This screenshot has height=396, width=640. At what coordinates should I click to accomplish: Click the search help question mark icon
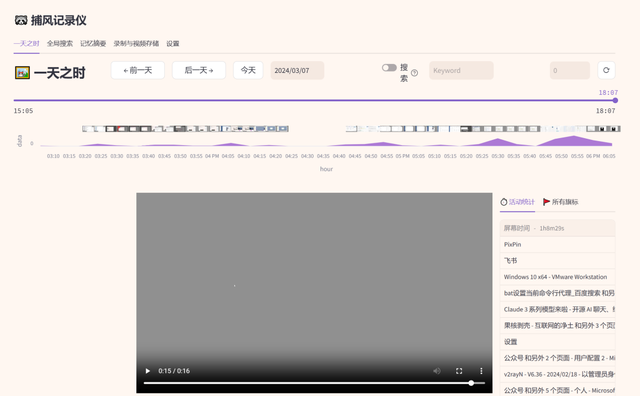[414, 73]
